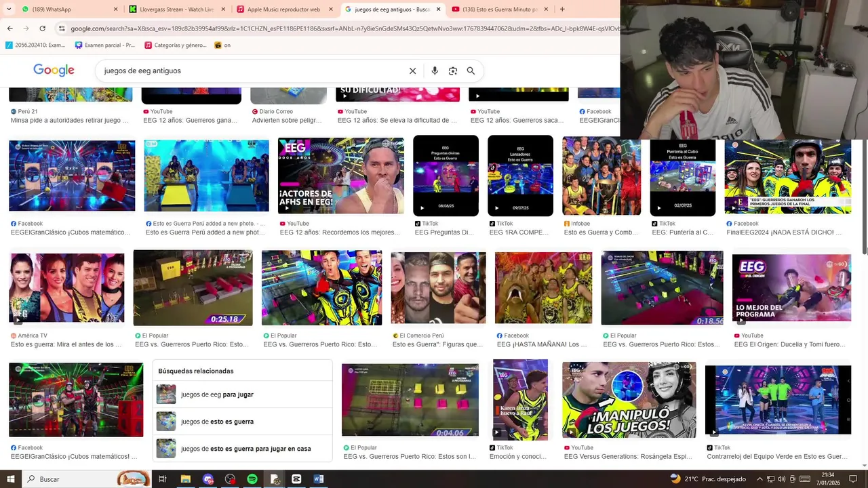Switch to the Esto es Guerra YouTube tab

[x=500, y=9]
